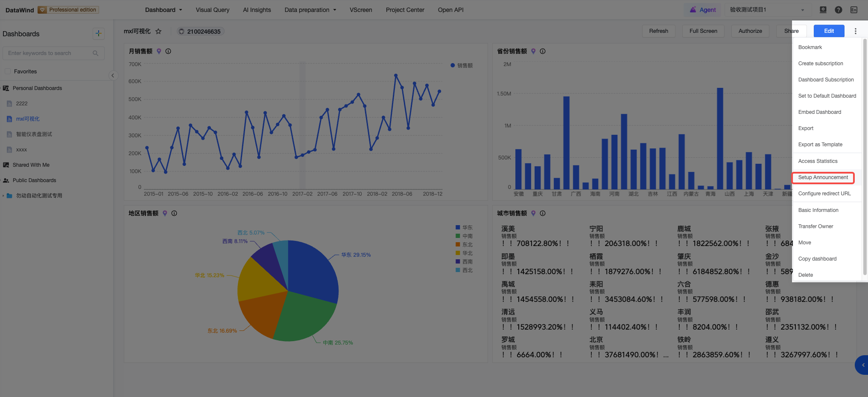
Task: Click the location pin icon beside 省份销售额
Action: point(533,51)
